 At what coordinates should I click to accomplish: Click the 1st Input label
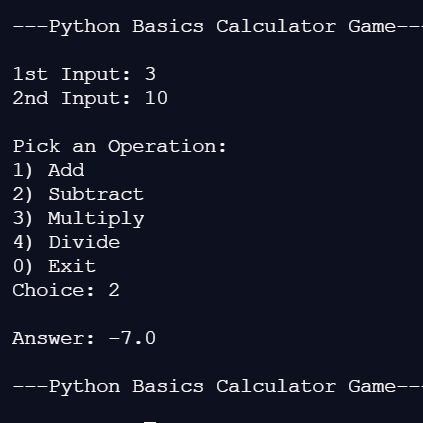[72, 74]
